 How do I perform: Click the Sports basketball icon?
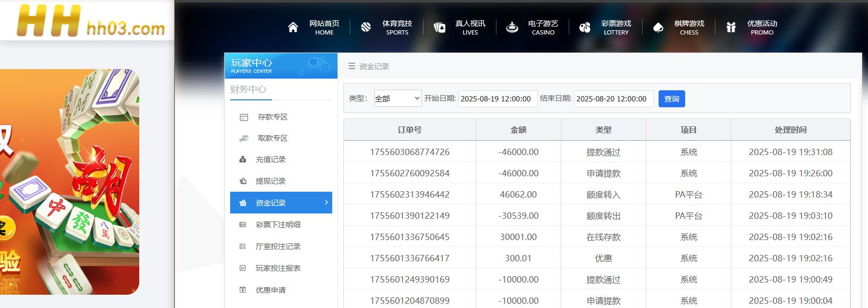(366, 28)
